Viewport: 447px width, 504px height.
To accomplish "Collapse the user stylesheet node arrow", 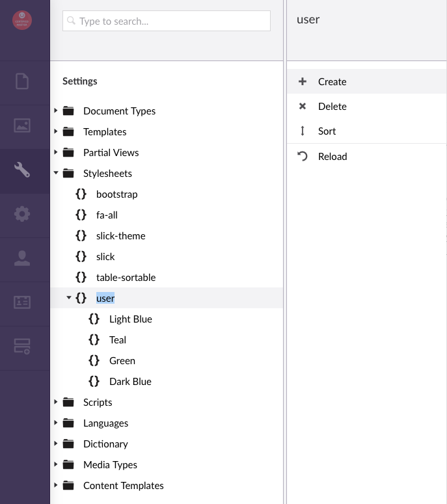I will coord(68,298).
